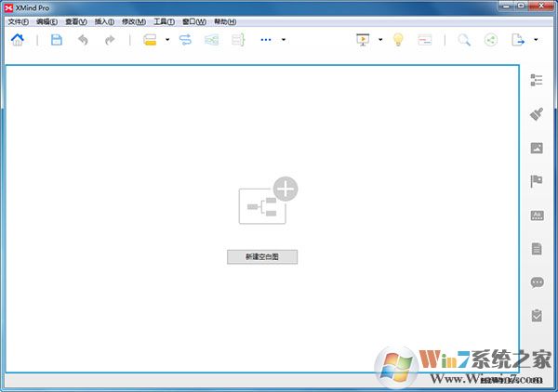558x392 pixels.
Task: Open the topic insert dropdown arrow
Action: tap(167, 39)
